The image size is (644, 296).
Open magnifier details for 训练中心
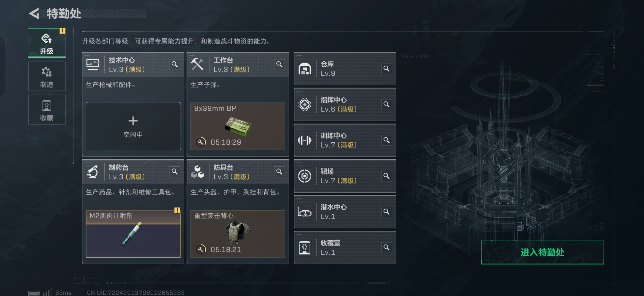(386, 140)
